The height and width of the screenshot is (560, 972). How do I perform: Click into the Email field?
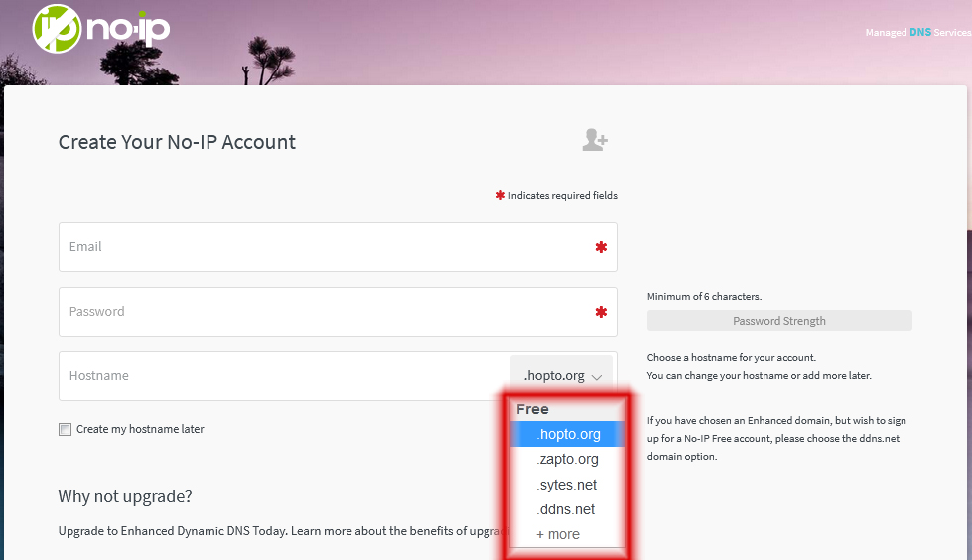coord(338,247)
